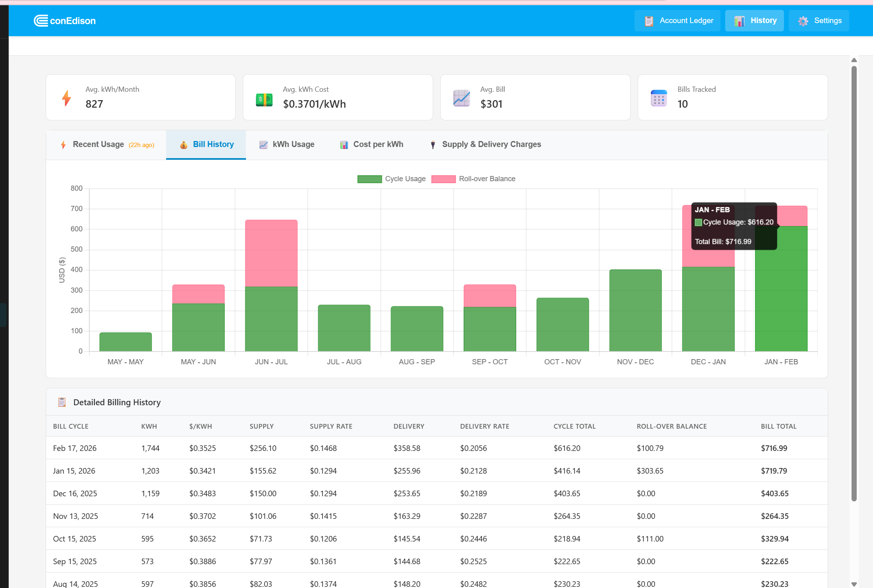Click the Detailed Billing History clipboard icon
The image size is (873, 588).
point(62,402)
